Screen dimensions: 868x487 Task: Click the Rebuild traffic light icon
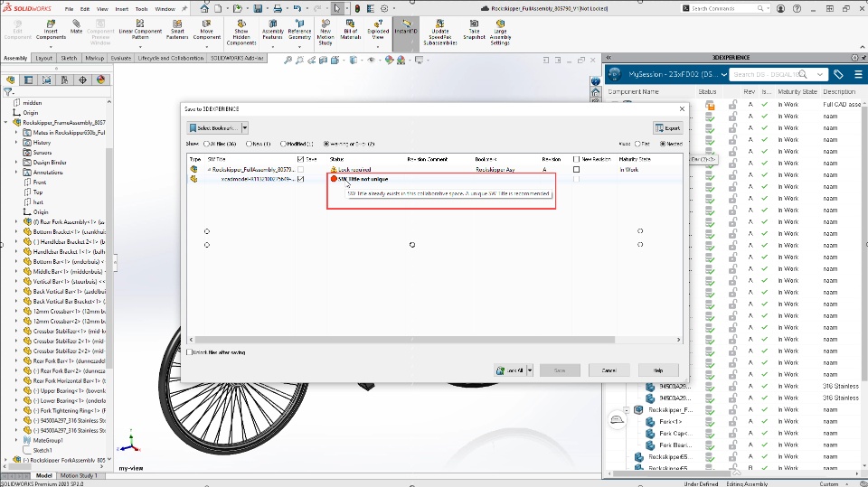[357, 8]
